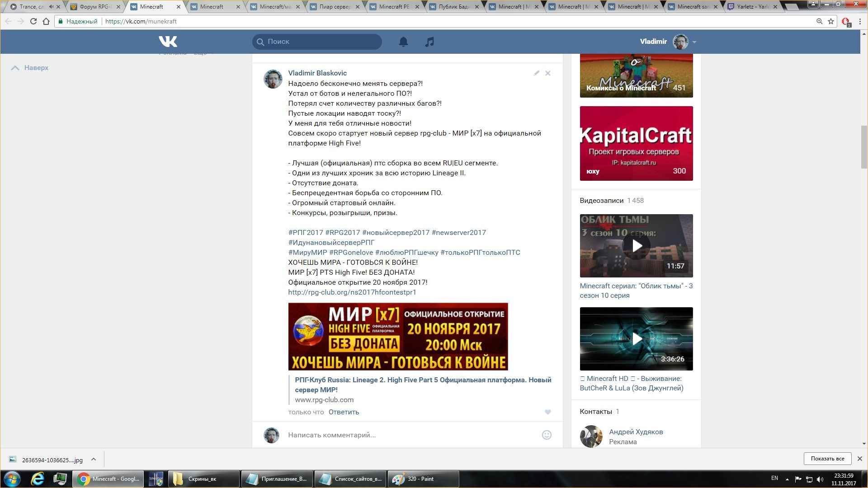The width and height of the screenshot is (868, 488).
Task: Open Комиксы о Minecraft group card
Action: coord(636,75)
